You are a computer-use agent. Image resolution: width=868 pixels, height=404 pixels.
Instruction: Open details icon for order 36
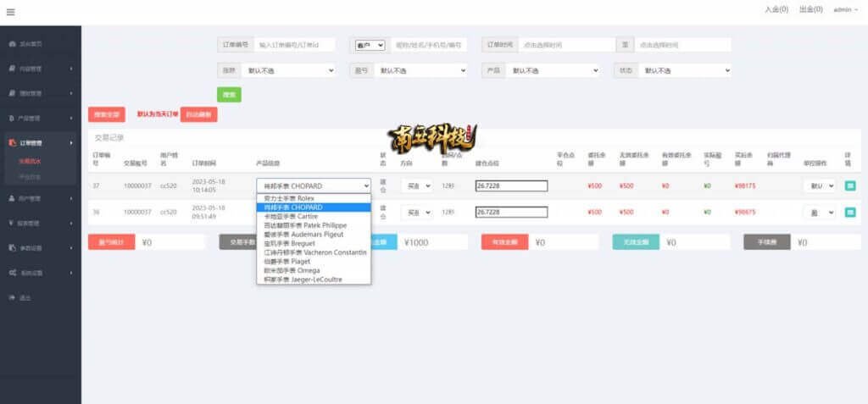tap(849, 213)
